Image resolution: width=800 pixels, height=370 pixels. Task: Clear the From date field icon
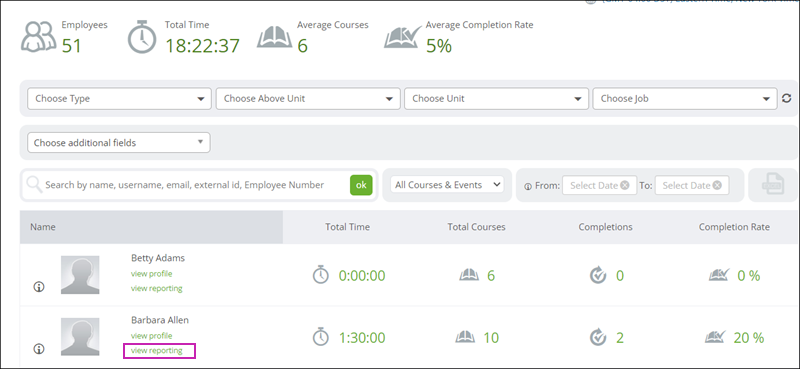coord(625,185)
